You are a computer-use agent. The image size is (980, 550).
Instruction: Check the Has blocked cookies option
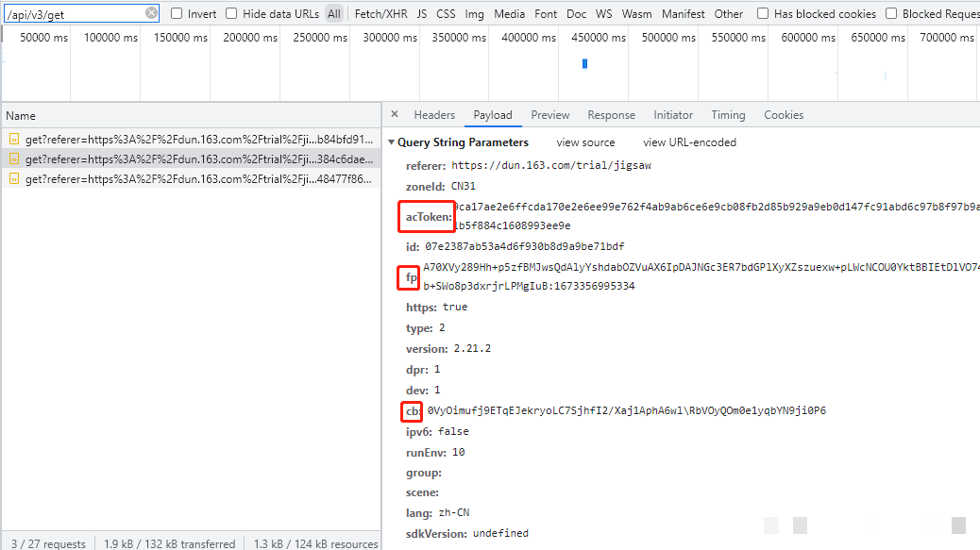[763, 14]
